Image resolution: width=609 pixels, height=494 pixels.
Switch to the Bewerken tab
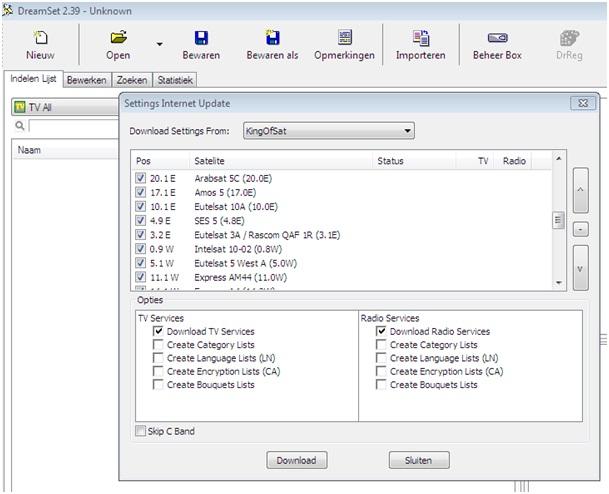[87, 80]
